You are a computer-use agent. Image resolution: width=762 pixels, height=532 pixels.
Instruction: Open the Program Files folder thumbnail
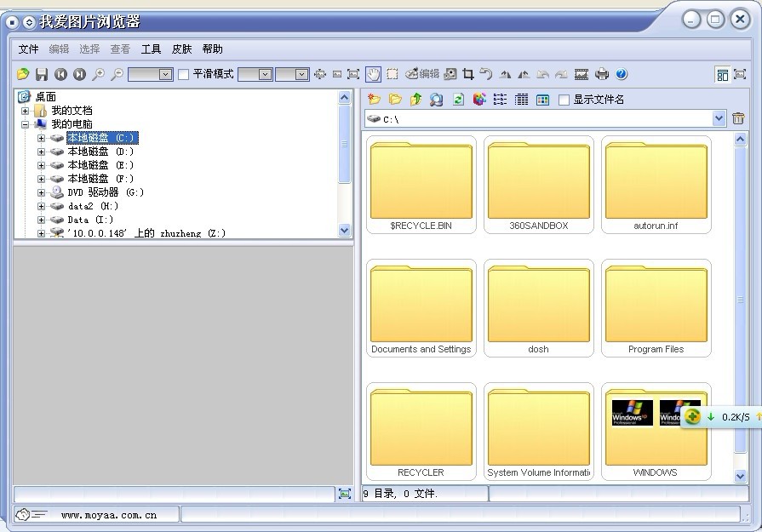pyautogui.click(x=656, y=308)
